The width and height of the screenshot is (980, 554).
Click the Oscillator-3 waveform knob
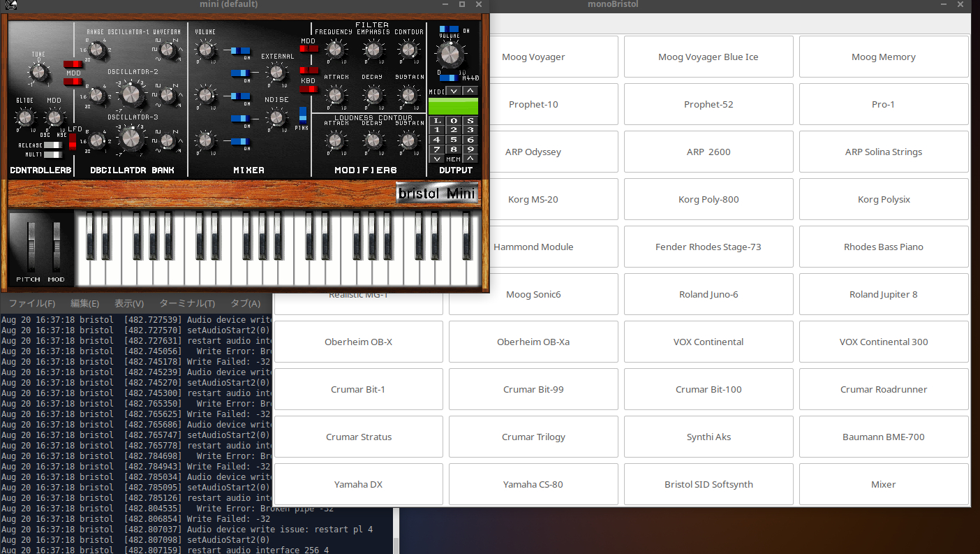point(167,142)
